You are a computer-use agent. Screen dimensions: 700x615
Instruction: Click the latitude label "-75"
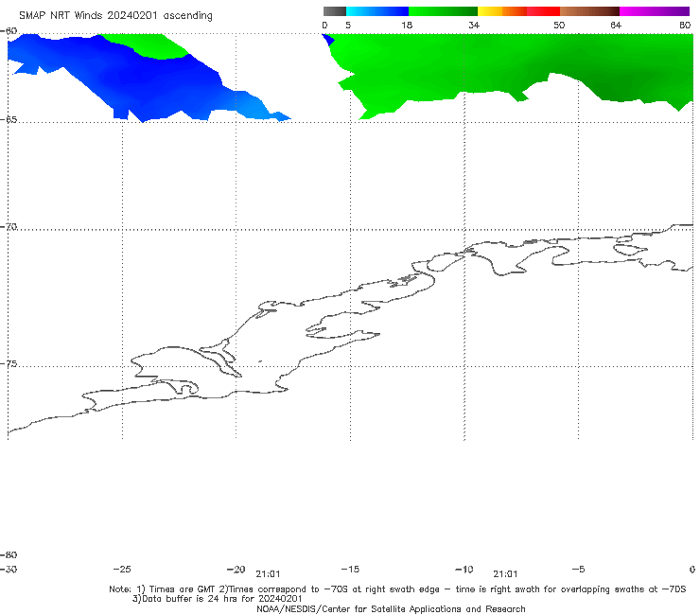tap(9, 364)
